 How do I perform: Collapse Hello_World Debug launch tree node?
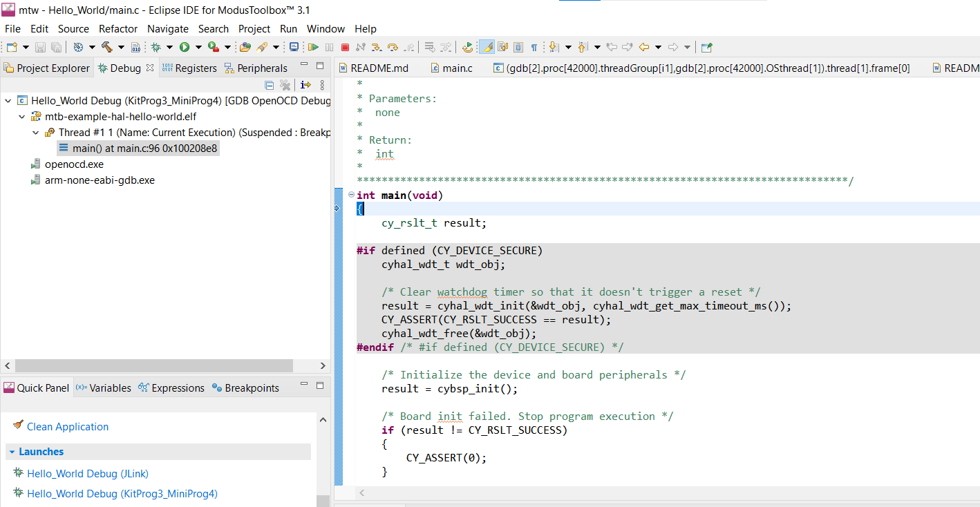(x=8, y=101)
